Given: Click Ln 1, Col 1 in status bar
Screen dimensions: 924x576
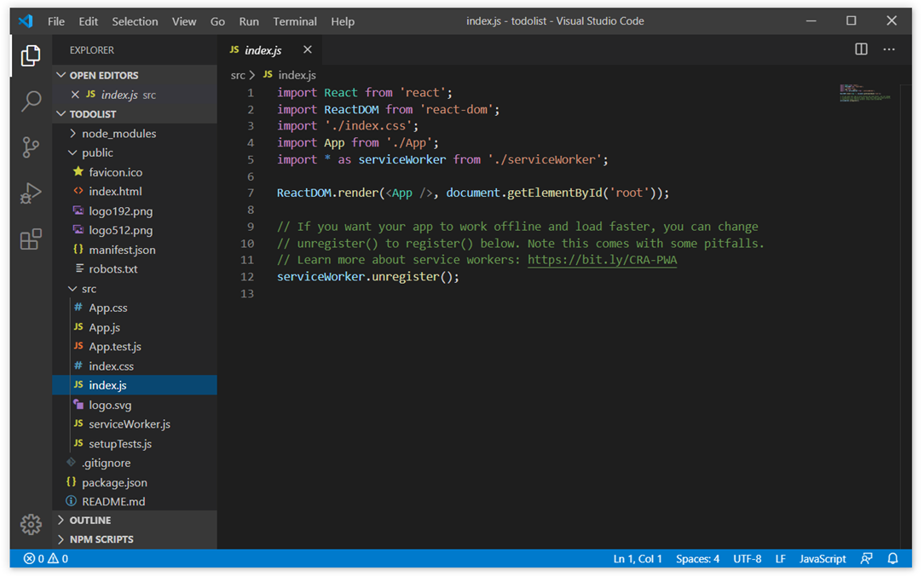Looking at the screenshot, I should pyautogui.click(x=638, y=558).
